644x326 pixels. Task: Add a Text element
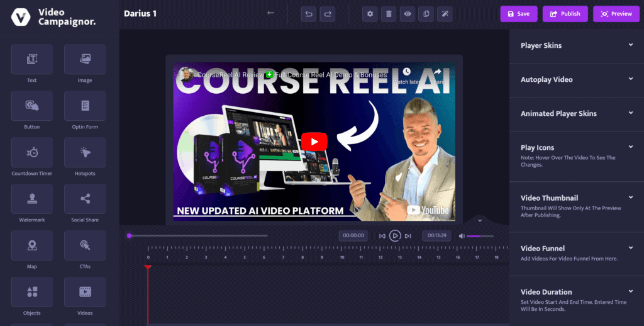[31, 59]
